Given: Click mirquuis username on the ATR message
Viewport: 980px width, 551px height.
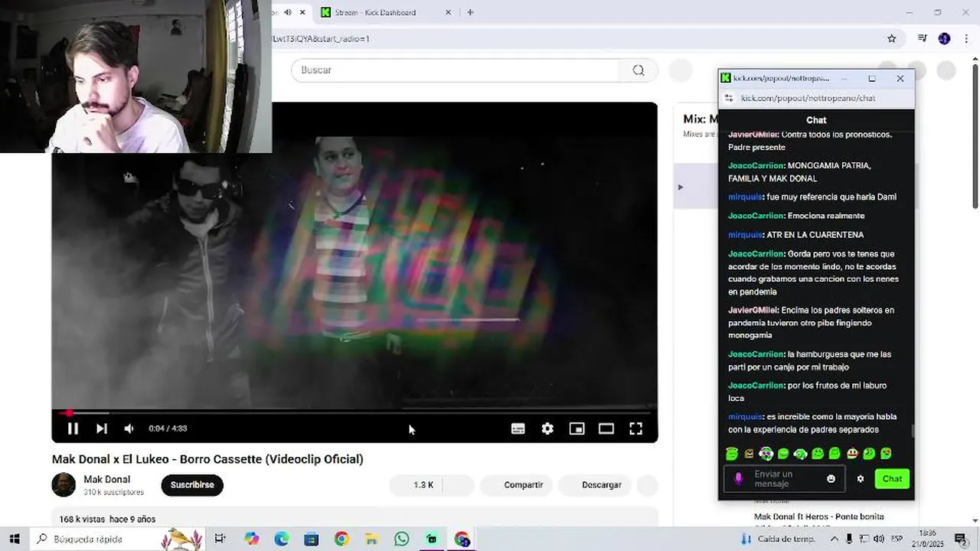Looking at the screenshot, I should 745,235.
